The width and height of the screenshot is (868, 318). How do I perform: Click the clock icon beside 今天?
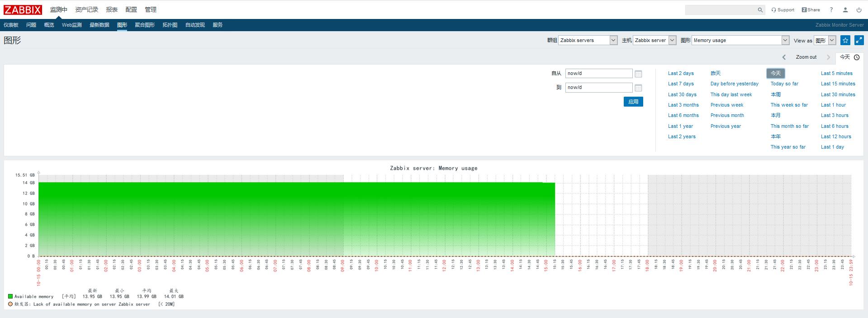[x=856, y=57]
